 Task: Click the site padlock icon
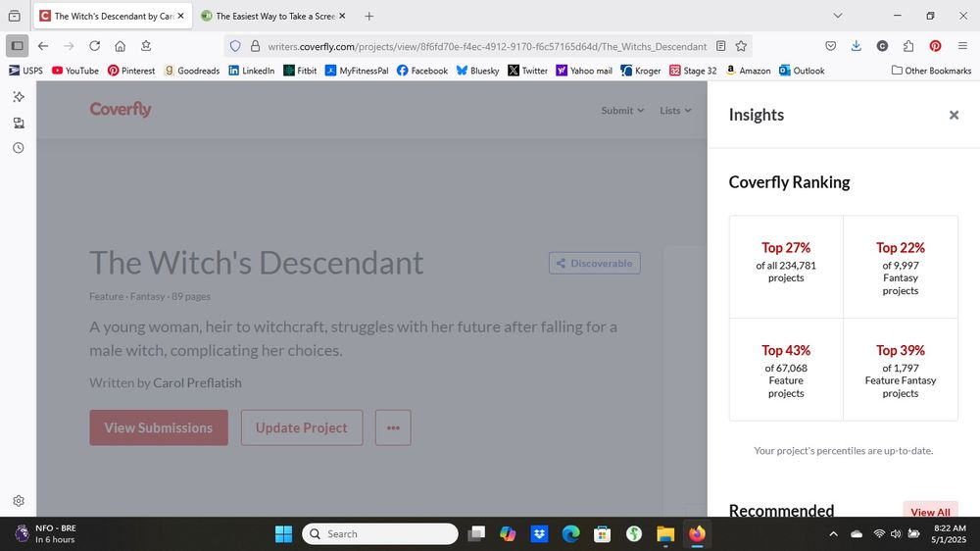click(x=255, y=46)
